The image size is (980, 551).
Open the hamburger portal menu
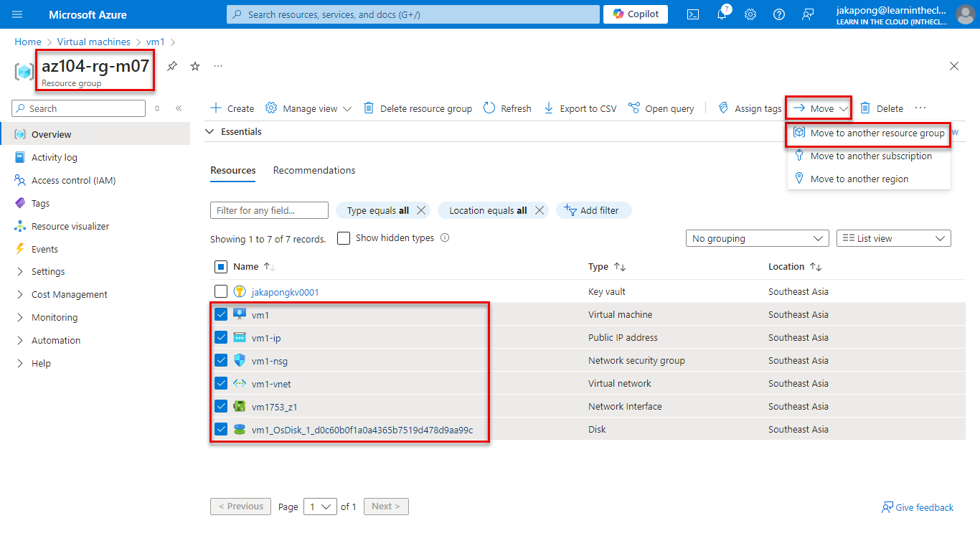[x=18, y=14]
